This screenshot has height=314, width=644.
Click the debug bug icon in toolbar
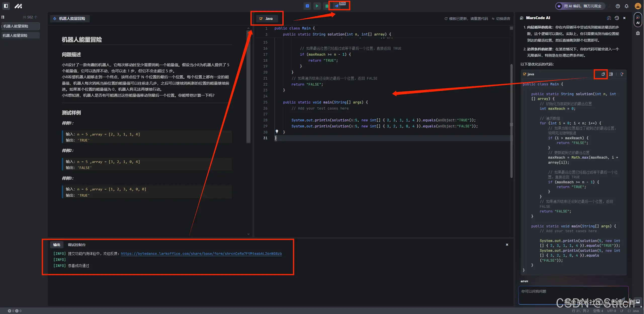click(327, 6)
